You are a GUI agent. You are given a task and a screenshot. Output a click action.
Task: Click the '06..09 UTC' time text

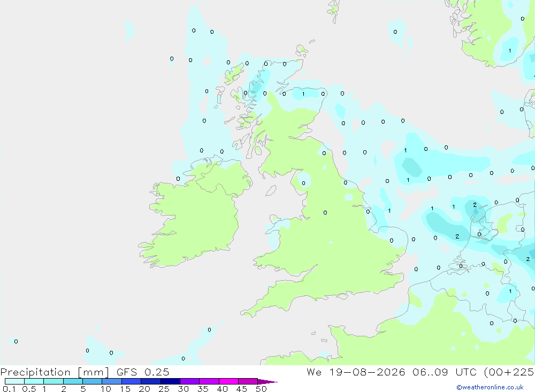(x=445, y=372)
